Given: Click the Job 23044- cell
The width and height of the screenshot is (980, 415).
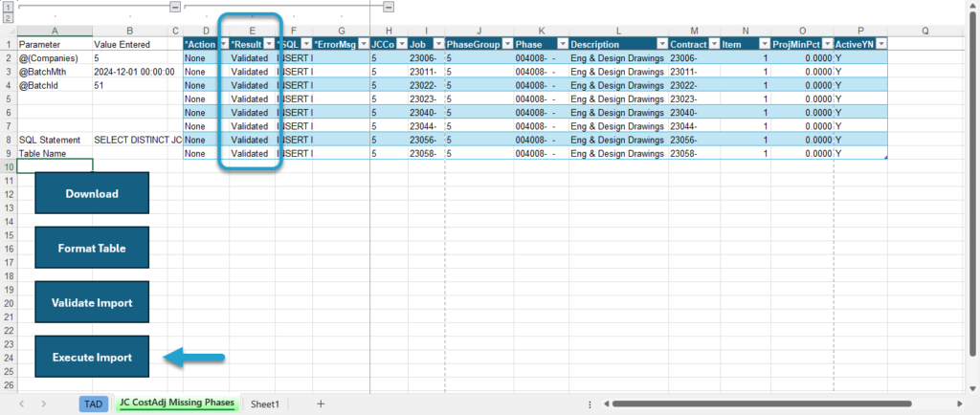Looking at the screenshot, I should pyautogui.click(x=426, y=126).
